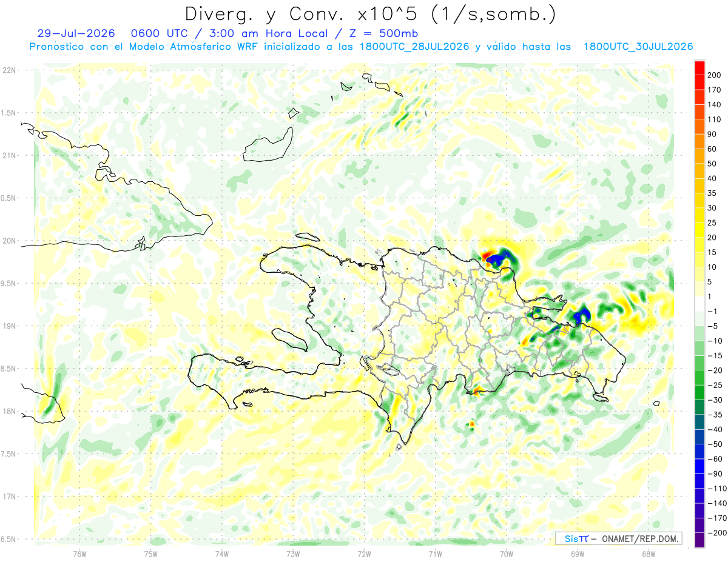The image size is (728, 562).
Task: Click the '19N' latitude label
Action: coord(8,326)
